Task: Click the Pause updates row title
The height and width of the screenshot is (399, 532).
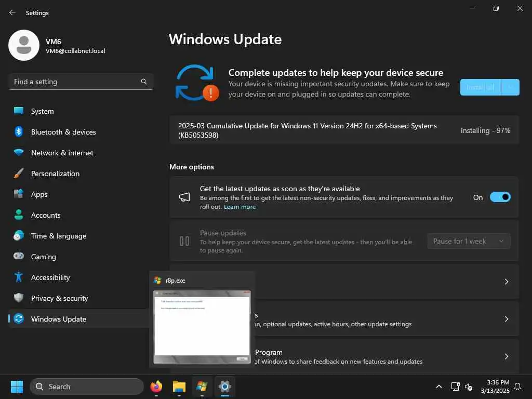Action: point(223,233)
